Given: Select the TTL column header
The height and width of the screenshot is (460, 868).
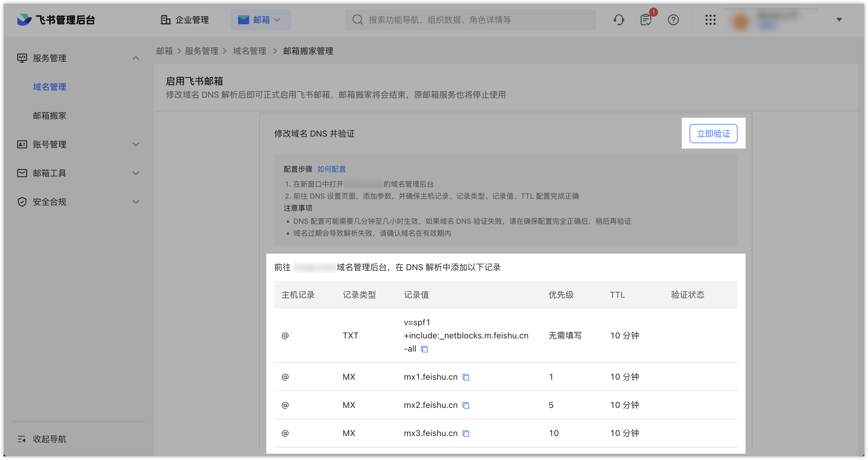Looking at the screenshot, I should click(617, 295).
